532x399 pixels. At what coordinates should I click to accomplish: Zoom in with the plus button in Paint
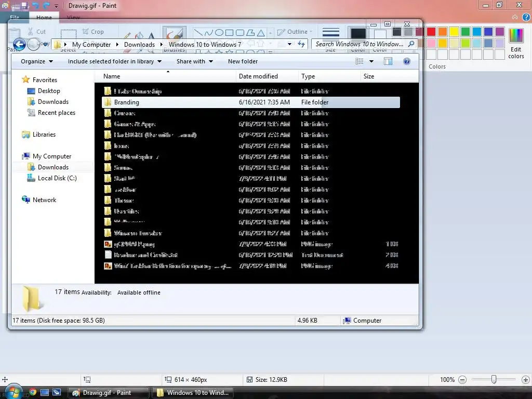click(526, 380)
